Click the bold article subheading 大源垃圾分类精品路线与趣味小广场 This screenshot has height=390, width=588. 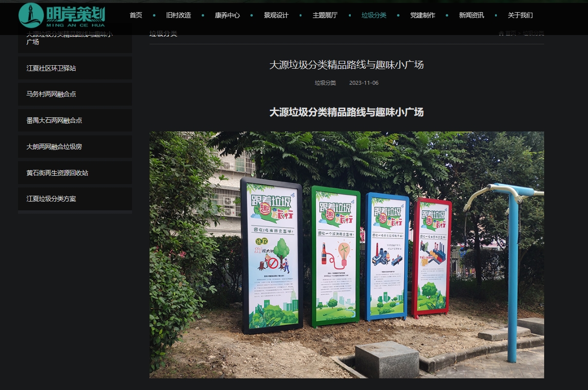click(346, 112)
